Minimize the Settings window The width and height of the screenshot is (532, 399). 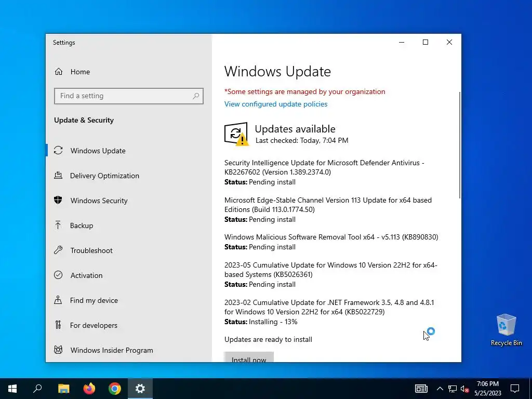[402, 42]
